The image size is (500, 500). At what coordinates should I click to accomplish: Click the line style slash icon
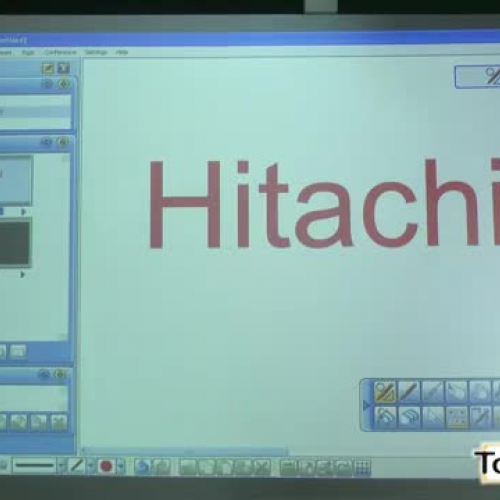coord(77,465)
